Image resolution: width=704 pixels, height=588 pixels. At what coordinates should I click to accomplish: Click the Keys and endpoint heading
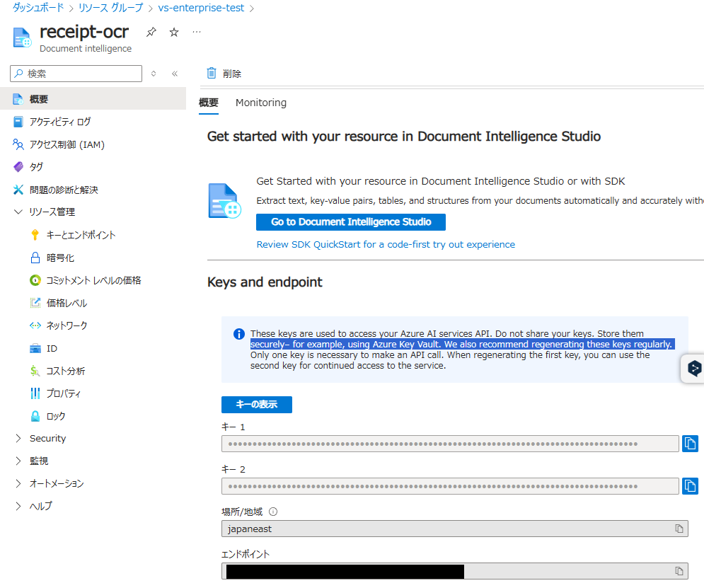point(265,282)
